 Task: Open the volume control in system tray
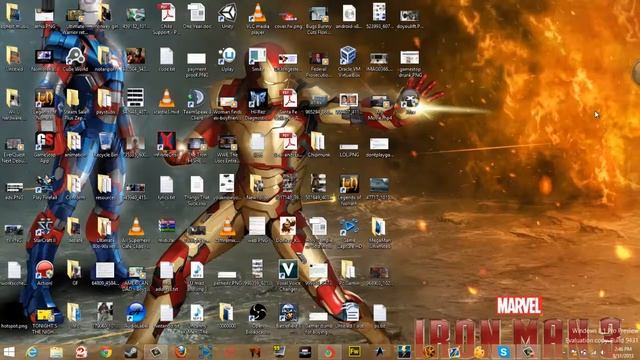click(x=602, y=353)
